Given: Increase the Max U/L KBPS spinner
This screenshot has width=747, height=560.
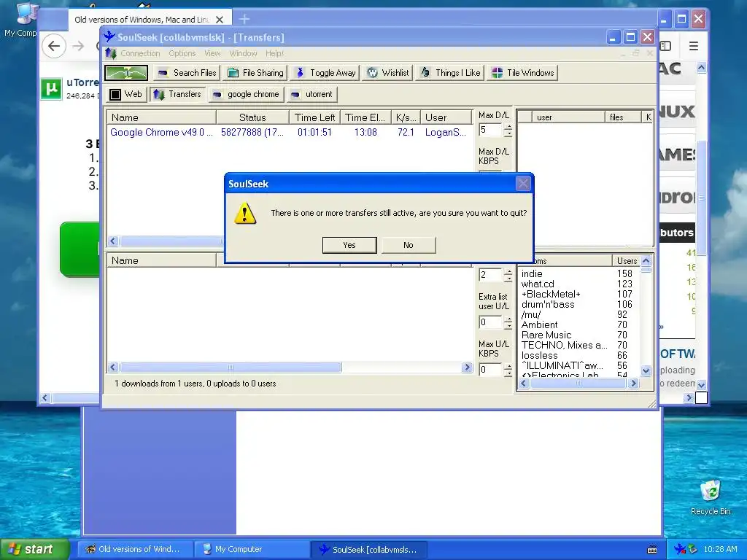Looking at the screenshot, I should coord(508,366).
